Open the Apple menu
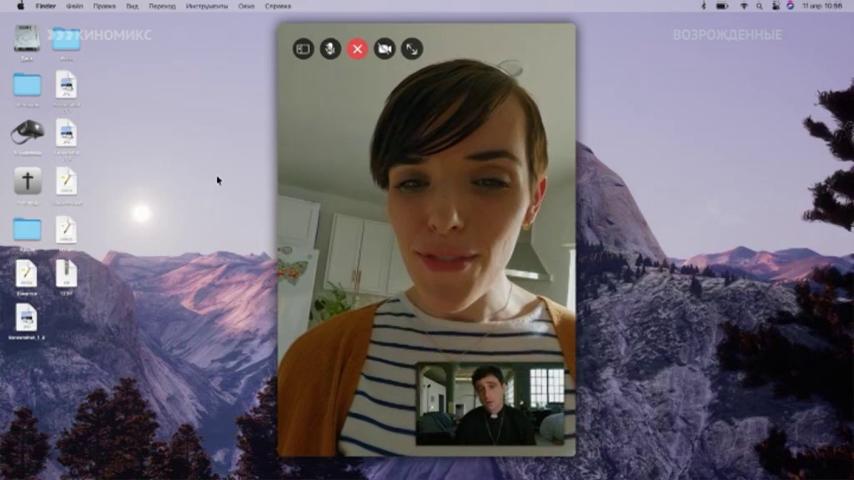Image resolution: width=854 pixels, height=480 pixels. click(x=21, y=6)
